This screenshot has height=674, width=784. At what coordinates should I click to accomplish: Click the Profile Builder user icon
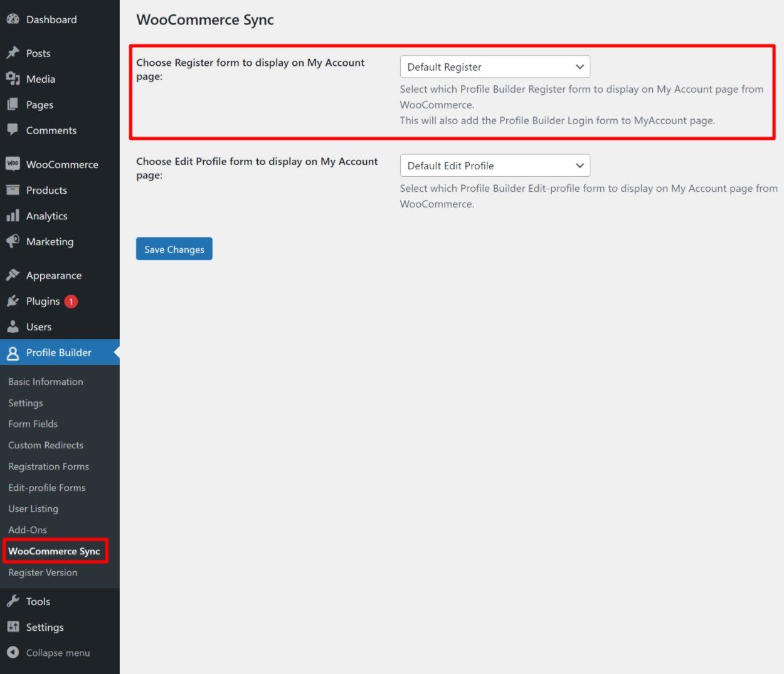click(13, 353)
